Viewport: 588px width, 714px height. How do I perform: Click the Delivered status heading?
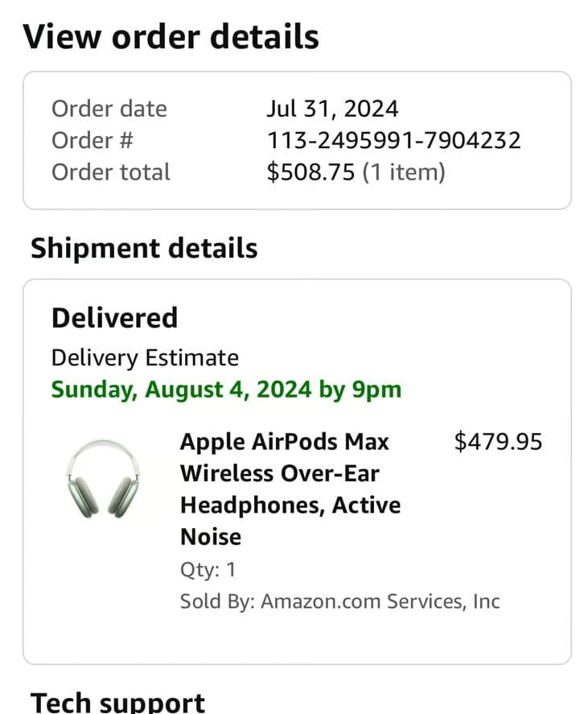point(114,317)
